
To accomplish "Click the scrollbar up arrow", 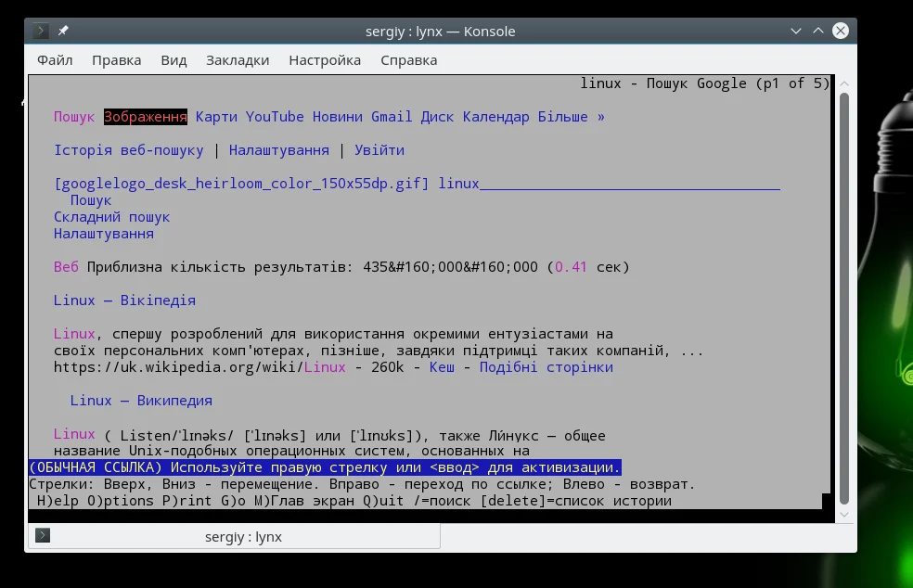I will point(844,83).
